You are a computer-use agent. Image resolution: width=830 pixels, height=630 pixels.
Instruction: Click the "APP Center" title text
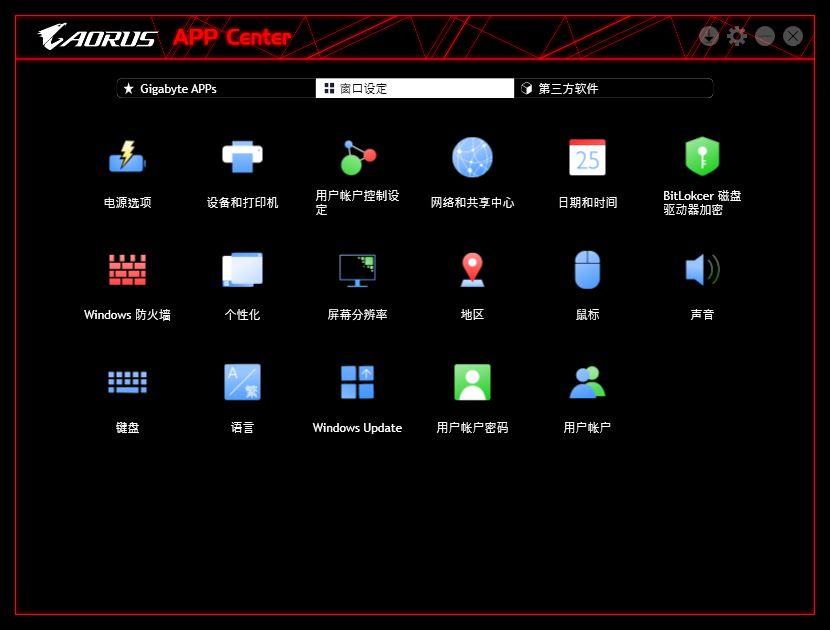pos(232,38)
